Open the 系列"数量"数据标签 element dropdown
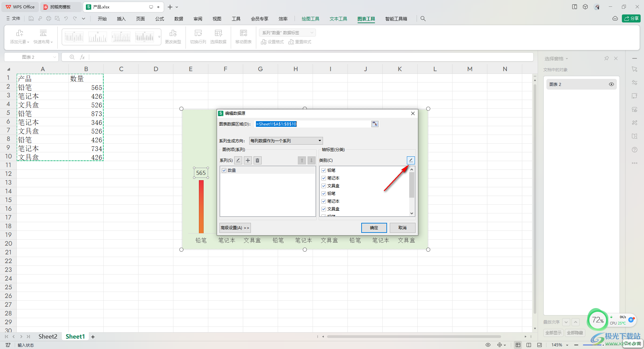The width and height of the screenshot is (644, 349). coord(287,33)
